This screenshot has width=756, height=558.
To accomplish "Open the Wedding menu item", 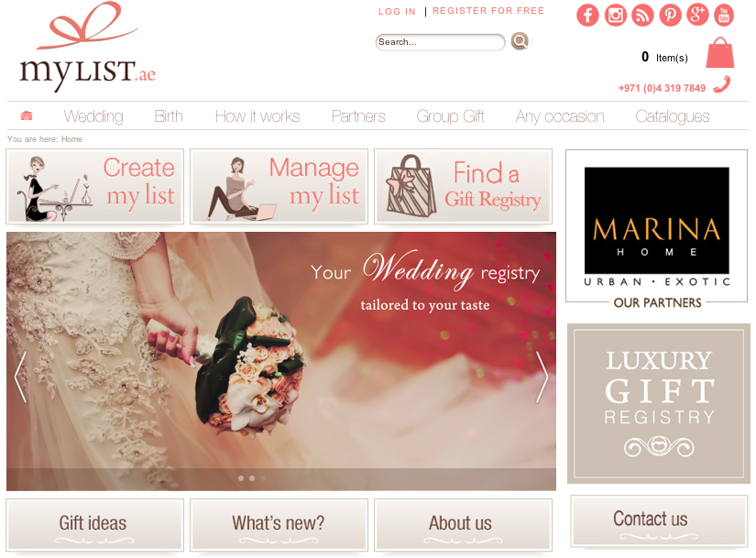I will click(93, 116).
